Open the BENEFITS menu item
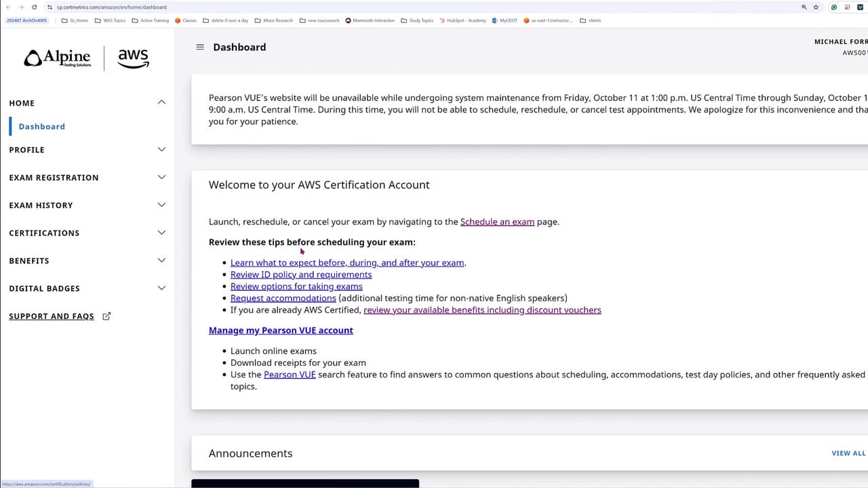868x488 pixels. 29,261
